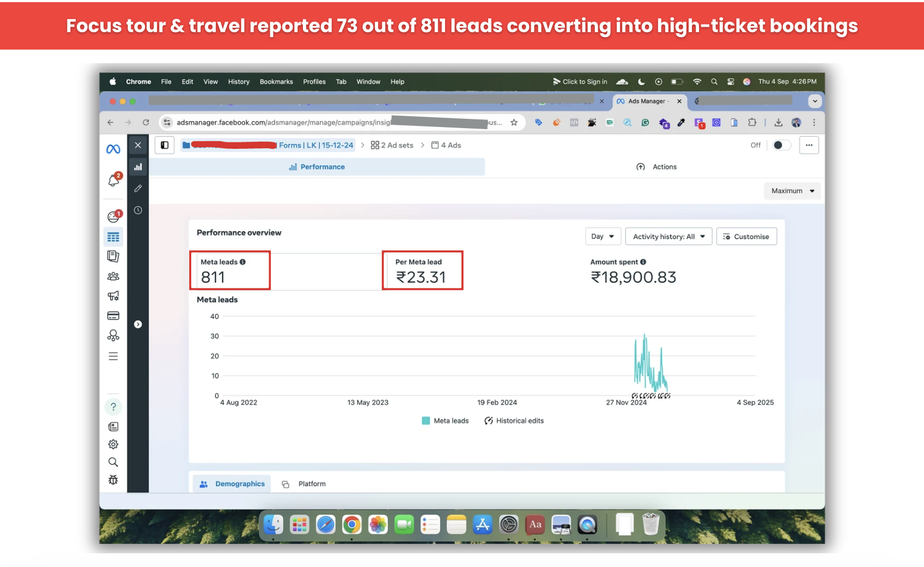
Task: Open the Campaigns table grid icon
Action: coord(113,237)
